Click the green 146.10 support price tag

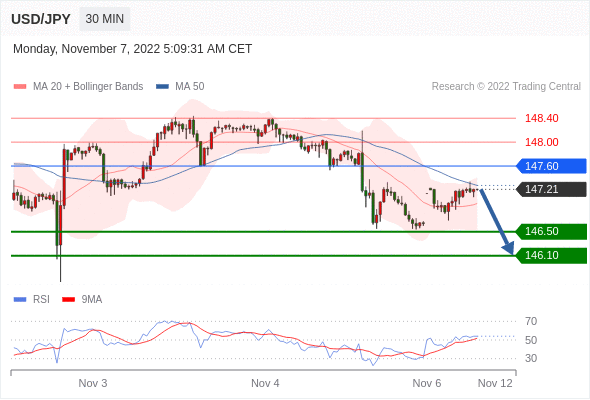point(551,255)
